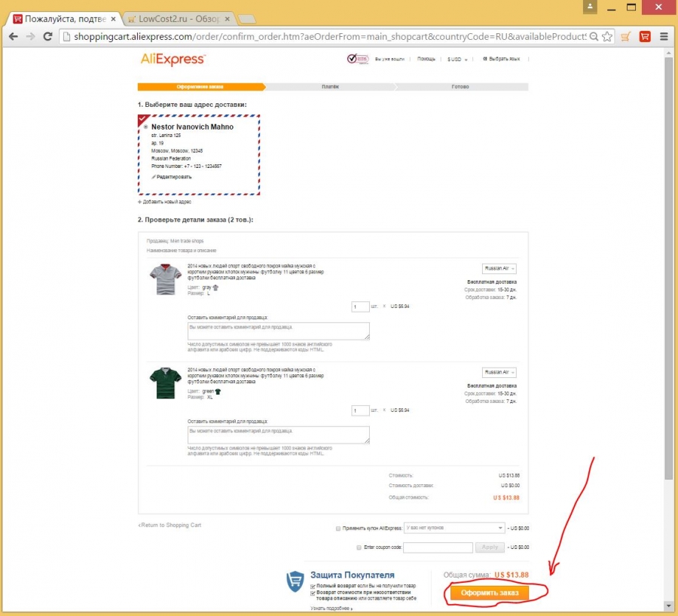Click the Вы уже вошли header link
Viewport: 678px width, 616px height.
(x=389, y=59)
